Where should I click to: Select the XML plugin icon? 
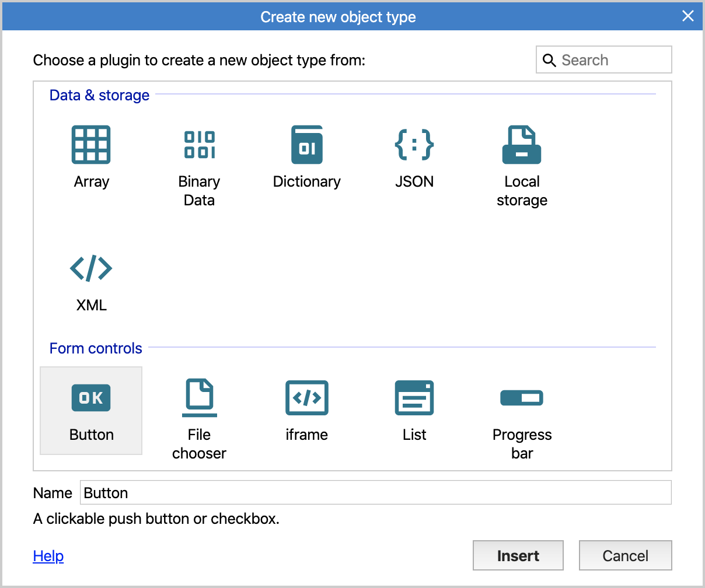click(91, 268)
